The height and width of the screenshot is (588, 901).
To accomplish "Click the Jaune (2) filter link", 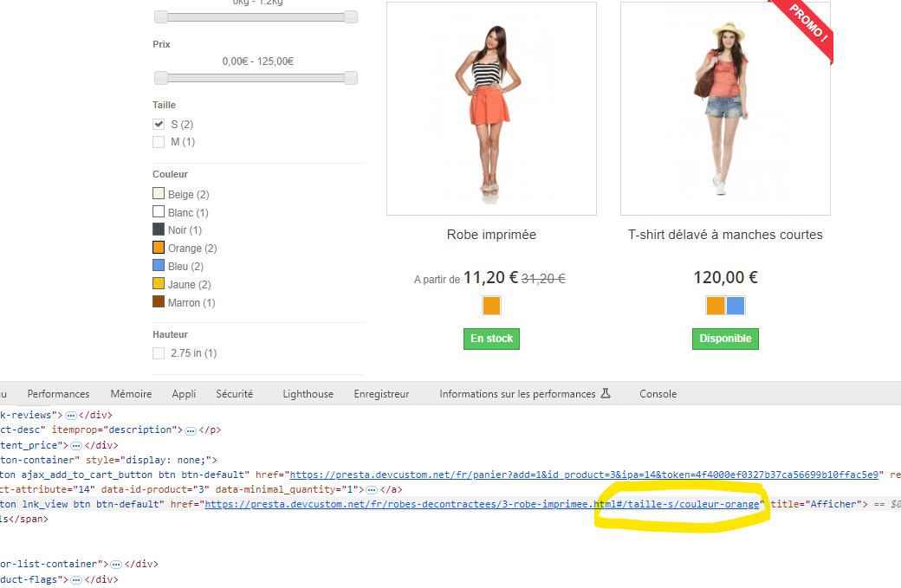I will click(189, 285).
